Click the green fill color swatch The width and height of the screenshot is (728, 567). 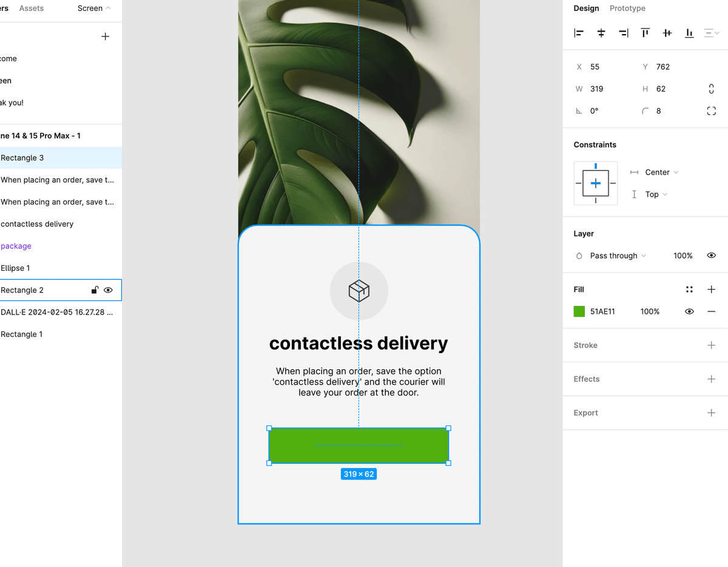[x=579, y=311]
